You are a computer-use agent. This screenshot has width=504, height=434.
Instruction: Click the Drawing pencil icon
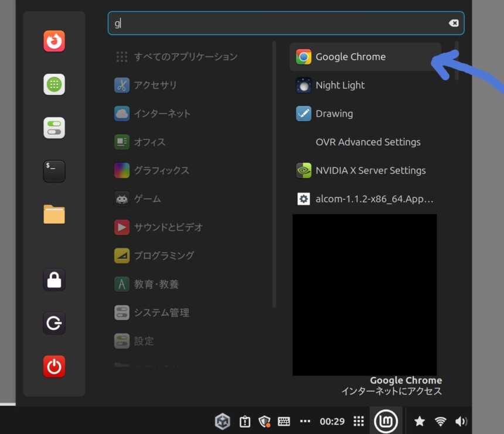[304, 114]
